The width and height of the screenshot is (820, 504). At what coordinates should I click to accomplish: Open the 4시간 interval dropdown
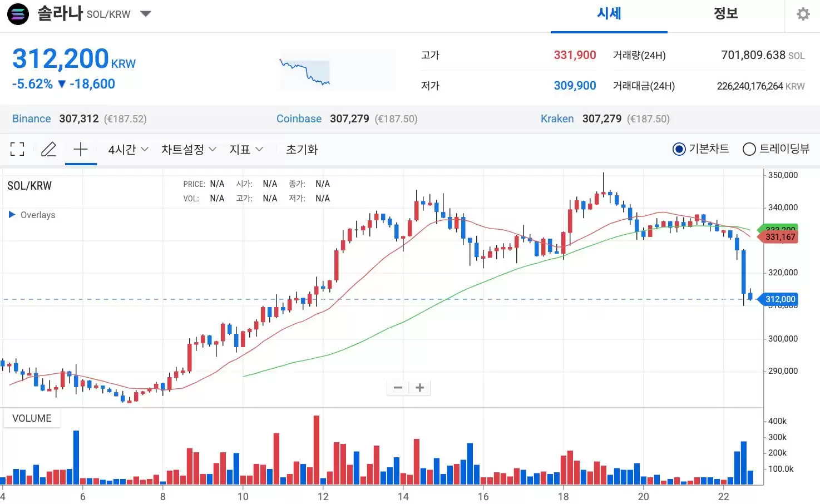coord(128,149)
